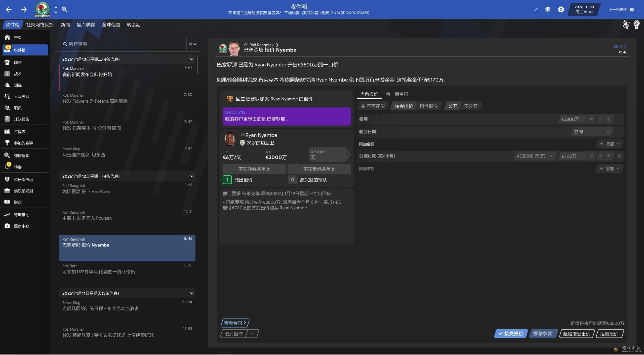The width and height of the screenshot is (644, 355).
Task: Open 日程表 calendar icon in sidebar
Action: point(7,132)
